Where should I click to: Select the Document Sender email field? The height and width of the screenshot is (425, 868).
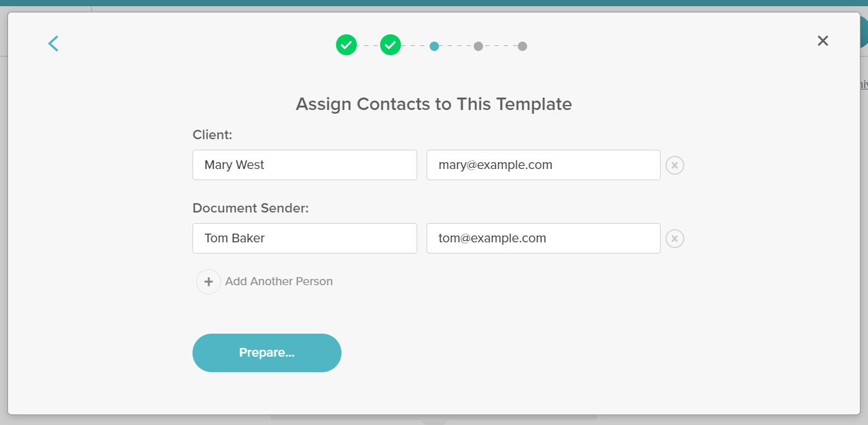(x=543, y=238)
